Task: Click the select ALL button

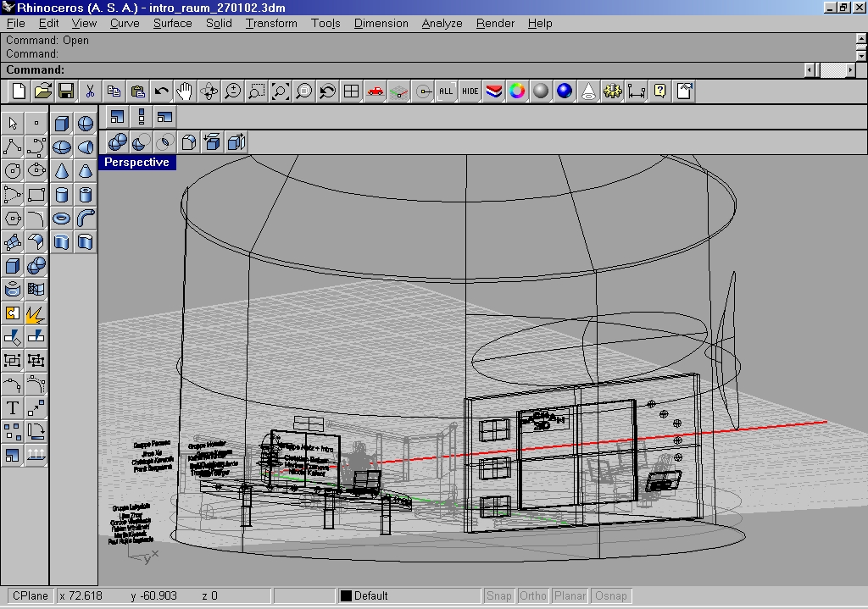Action: [x=446, y=91]
